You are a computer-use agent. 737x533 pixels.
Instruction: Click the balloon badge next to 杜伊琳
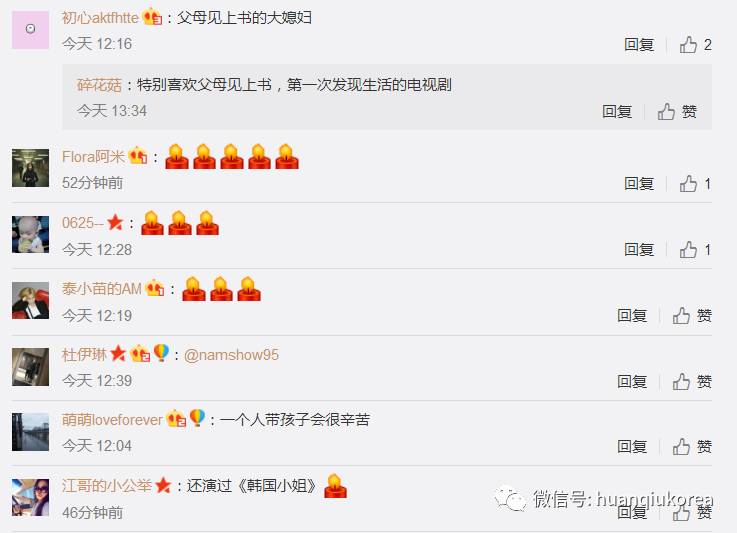point(161,353)
